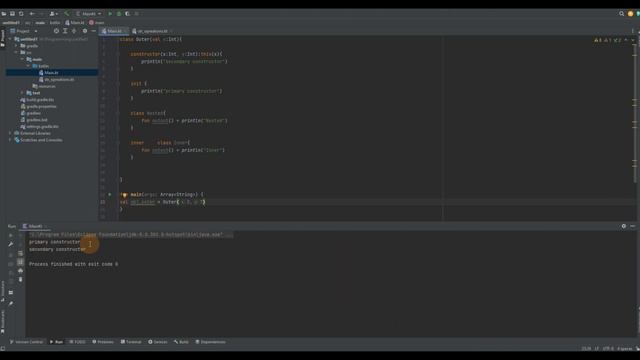The width and height of the screenshot is (640, 360).
Task: Click the Open folder toolbar icon
Action: coord(4,13)
